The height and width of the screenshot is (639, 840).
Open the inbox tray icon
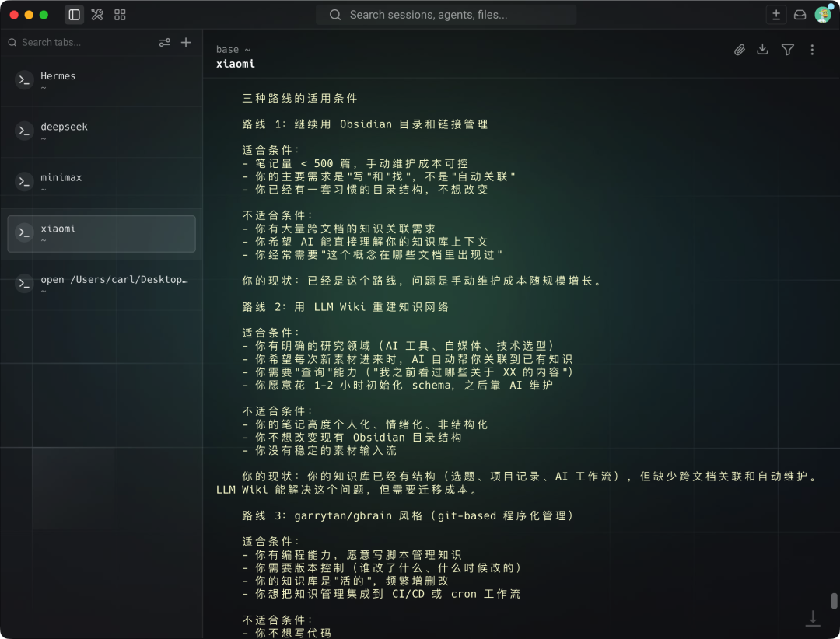[800, 15]
